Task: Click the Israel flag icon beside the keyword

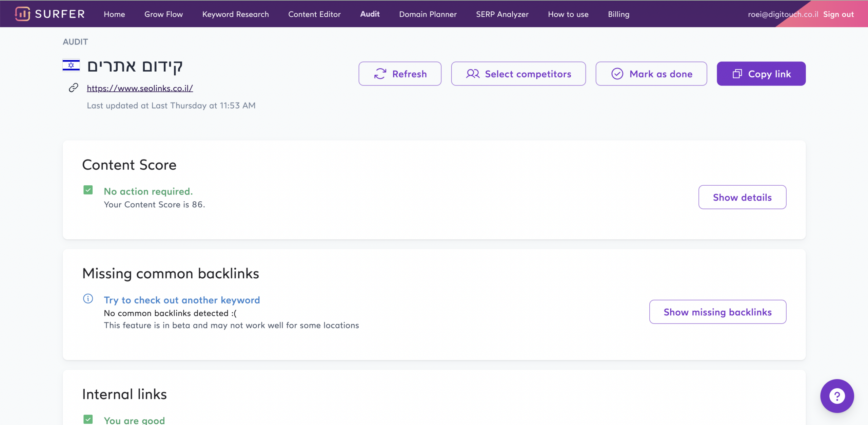Action: (71, 66)
